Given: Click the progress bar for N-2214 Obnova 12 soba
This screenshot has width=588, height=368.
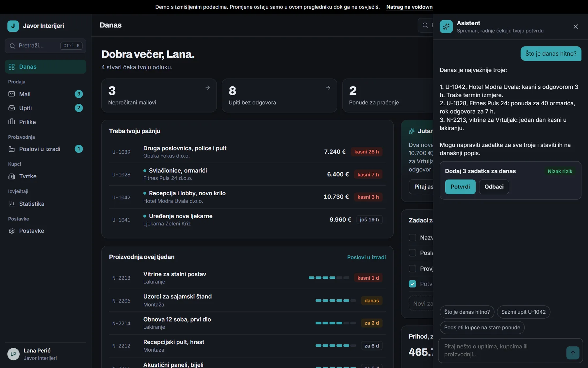Looking at the screenshot, I should pyautogui.click(x=335, y=323).
